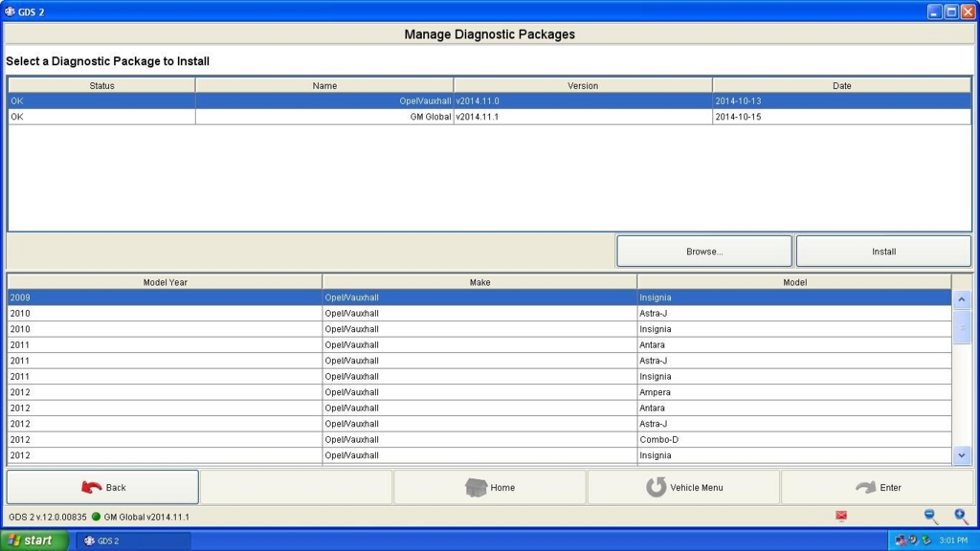Screen dimensions: 980x551
Task: Click the date 2014-10-13 cell
Action: tap(842, 100)
